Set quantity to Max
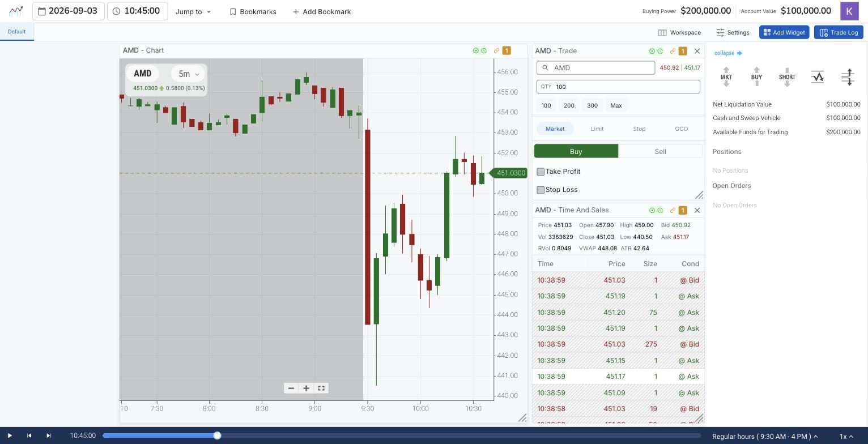 (616, 105)
